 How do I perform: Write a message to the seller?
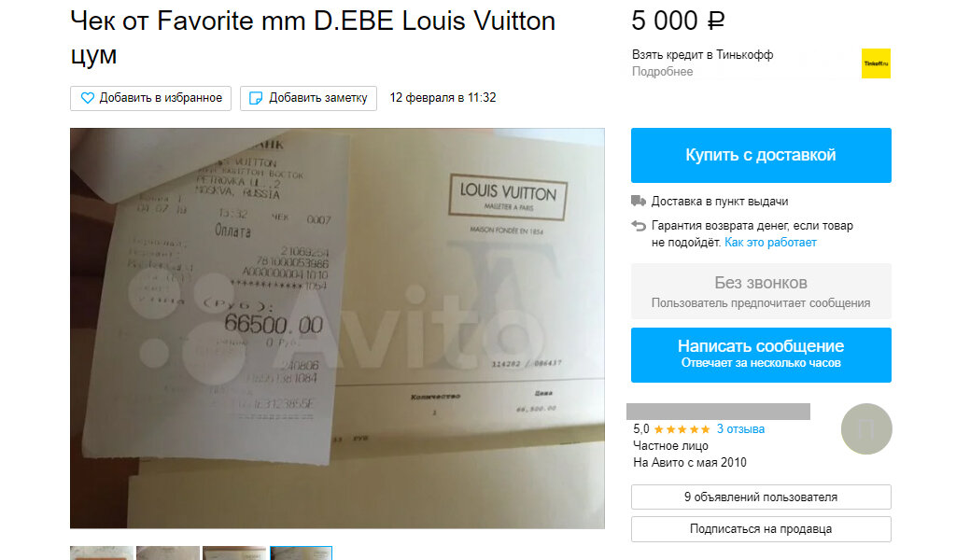[x=761, y=356]
